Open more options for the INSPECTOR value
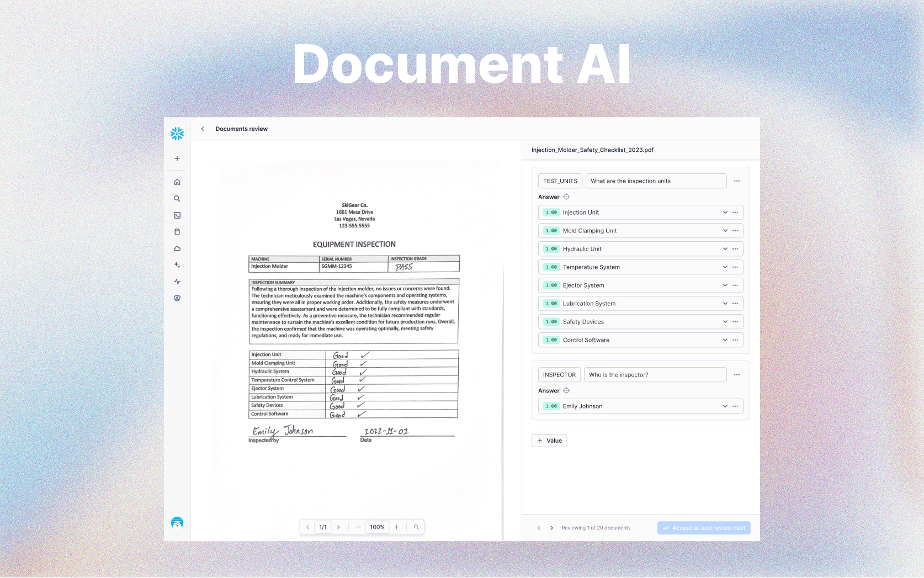 737,375
